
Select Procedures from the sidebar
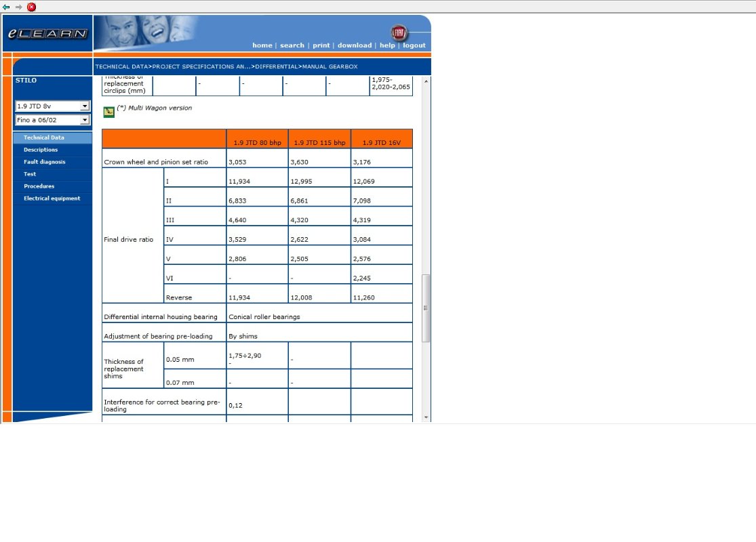click(x=39, y=186)
